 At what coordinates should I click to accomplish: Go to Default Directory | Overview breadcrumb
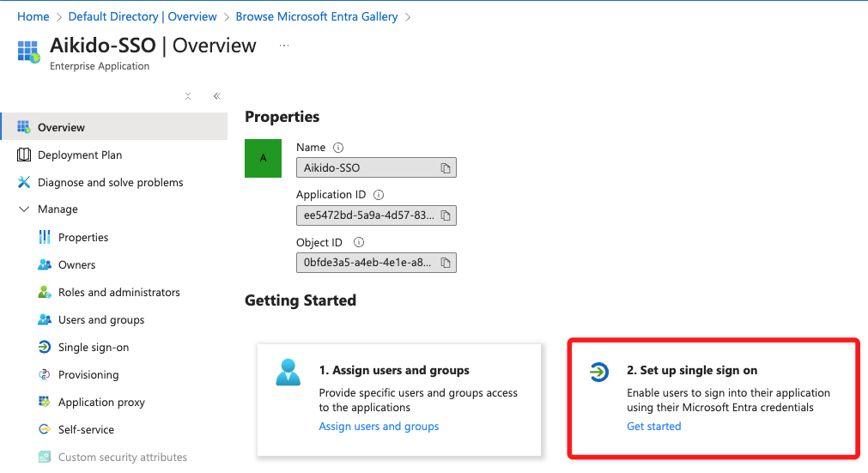[143, 16]
